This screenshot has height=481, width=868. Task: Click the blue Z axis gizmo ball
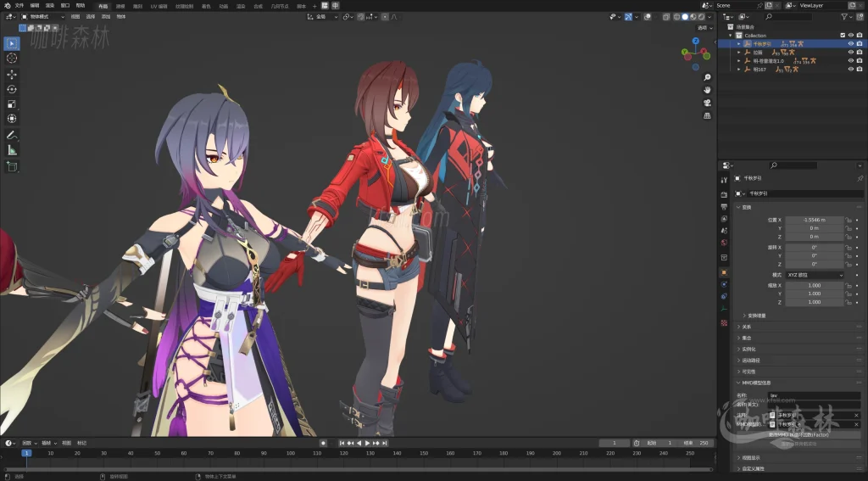[x=696, y=41]
